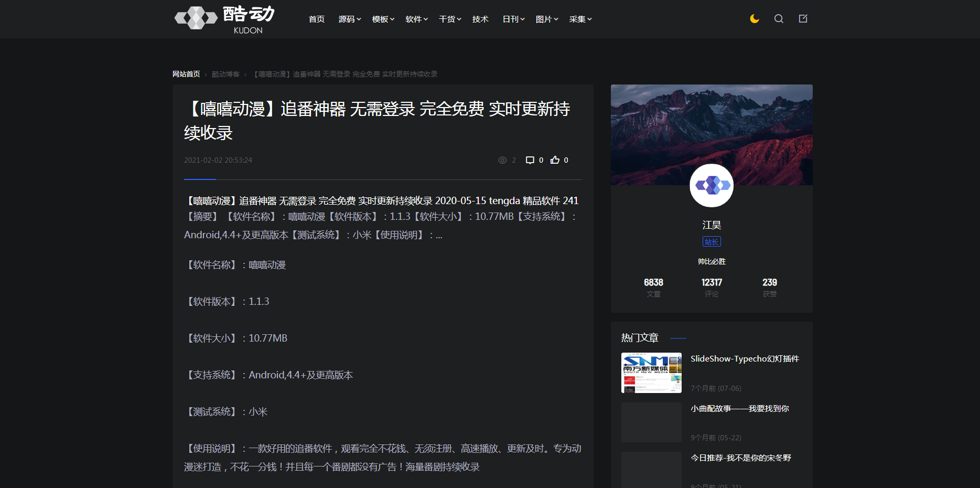The width and height of the screenshot is (980, 488).
Task: Expand the 源码 dropdown menu
Action: 350,19
